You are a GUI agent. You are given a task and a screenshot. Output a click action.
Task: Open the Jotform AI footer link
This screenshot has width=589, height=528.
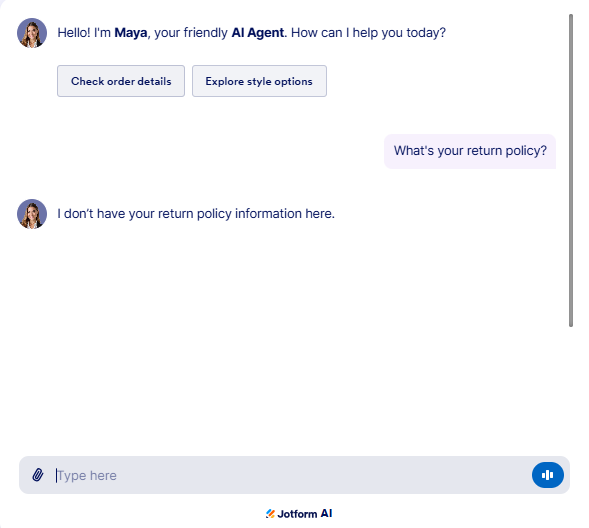(299, 513)
